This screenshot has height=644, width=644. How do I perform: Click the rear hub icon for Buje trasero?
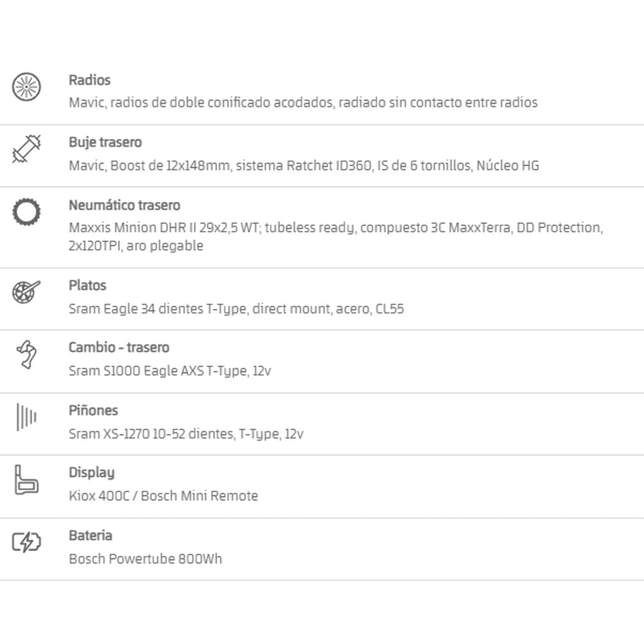[26, 149]
